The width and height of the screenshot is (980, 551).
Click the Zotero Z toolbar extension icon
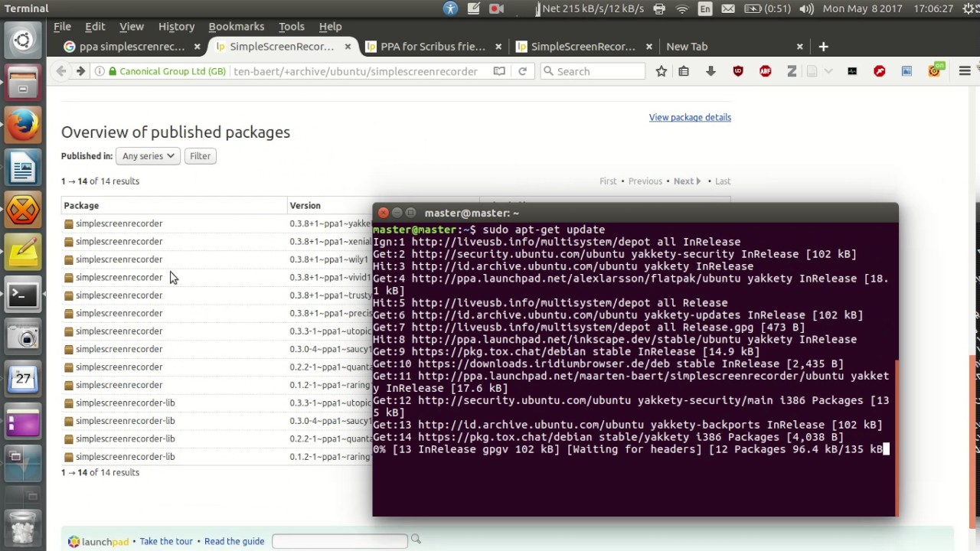coord(792,71)
